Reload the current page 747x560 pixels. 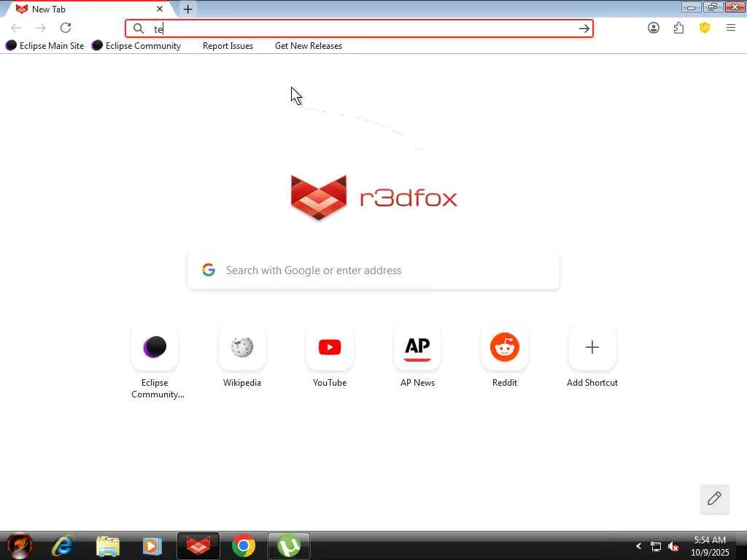66,28
